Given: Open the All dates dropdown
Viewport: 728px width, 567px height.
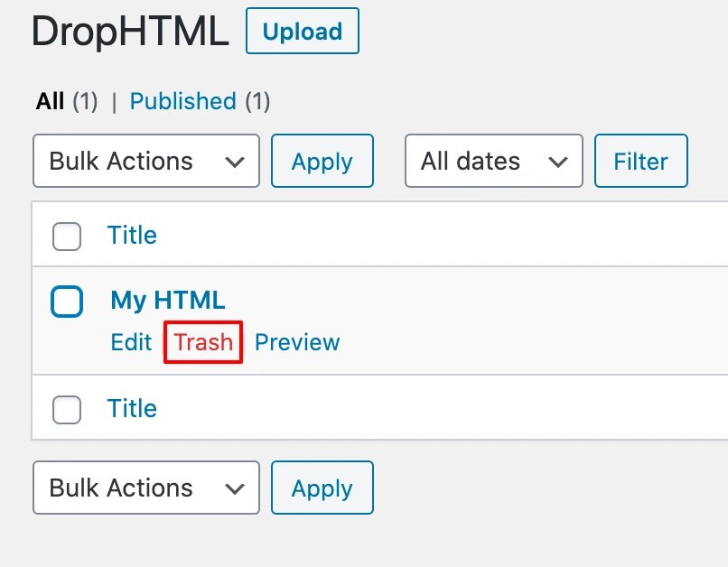Looking at the screenshot, I should [x=493, y=161].
